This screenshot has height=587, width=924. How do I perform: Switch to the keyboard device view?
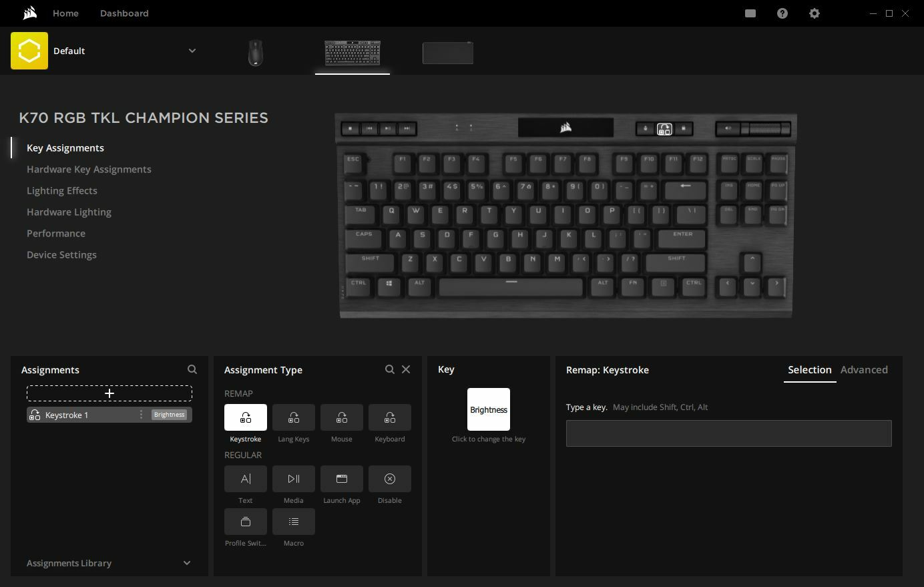pyautogui.click(x=352, y=53)
